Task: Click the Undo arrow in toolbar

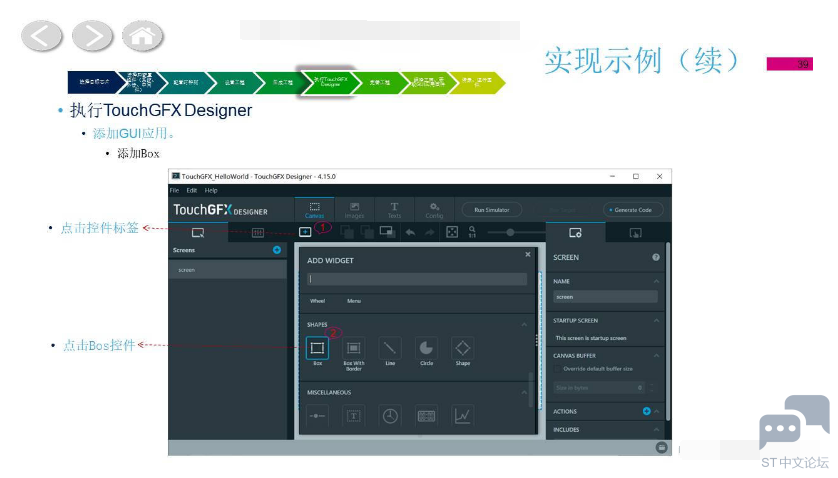Action: pyautogui.click(x=410, y=232)
